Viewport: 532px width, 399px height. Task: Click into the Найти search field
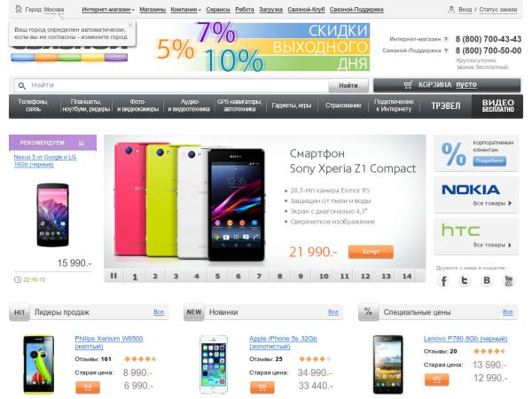point(178,85)
